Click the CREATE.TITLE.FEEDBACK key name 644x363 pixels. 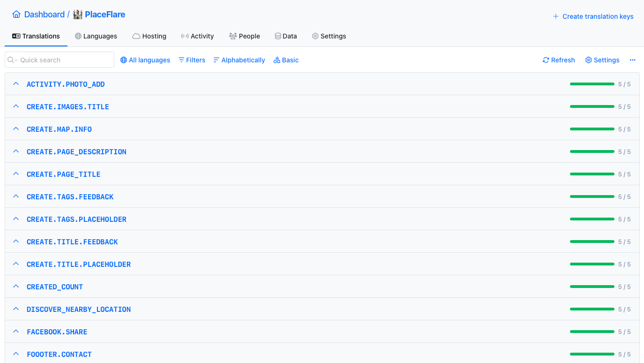(x=72, y=242)
